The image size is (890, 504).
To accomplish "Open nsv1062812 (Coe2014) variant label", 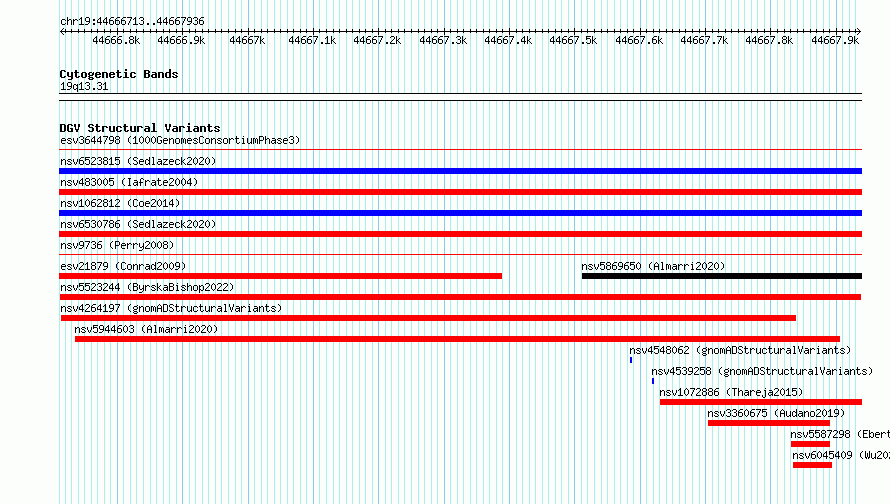I will pos(120,203).
